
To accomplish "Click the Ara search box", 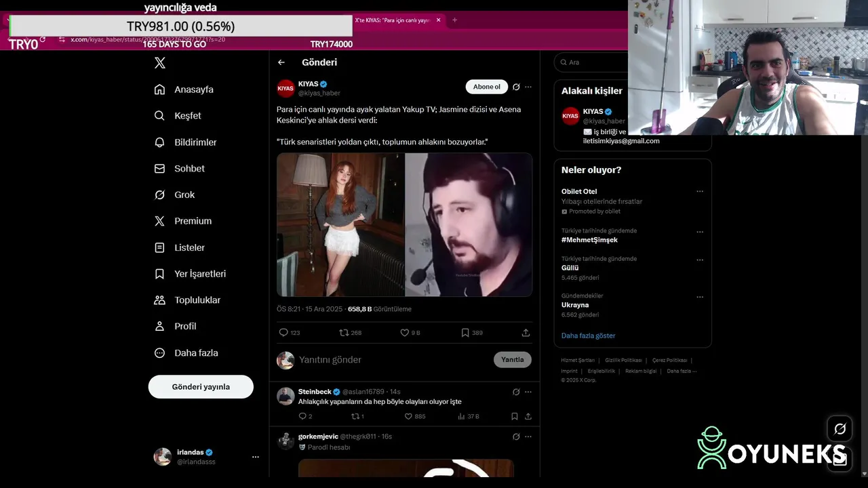I will [x=591, y=62].
